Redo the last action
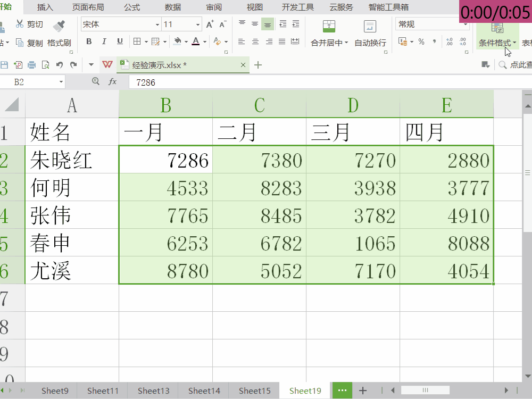The image size is (532, 399). pos(73,65)
